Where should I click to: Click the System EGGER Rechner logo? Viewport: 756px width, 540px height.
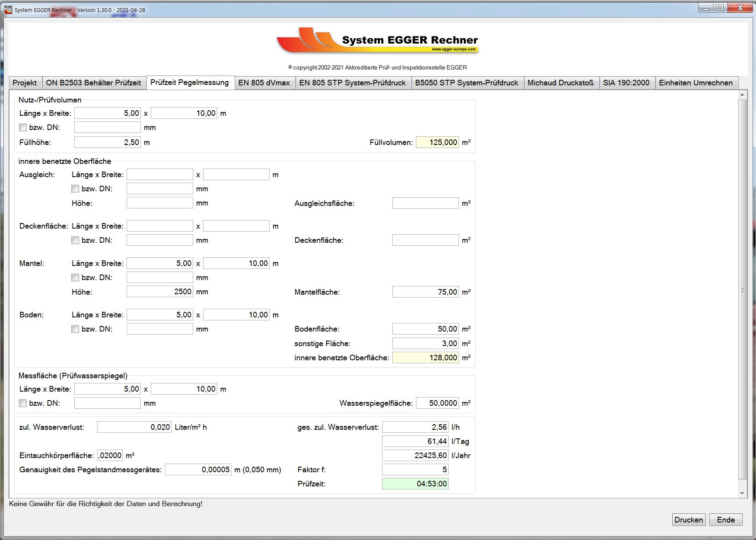click(x=378, y=40)
